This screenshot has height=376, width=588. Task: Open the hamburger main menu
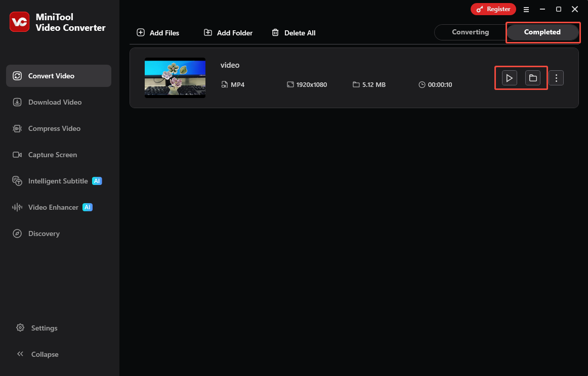point(526,10)
